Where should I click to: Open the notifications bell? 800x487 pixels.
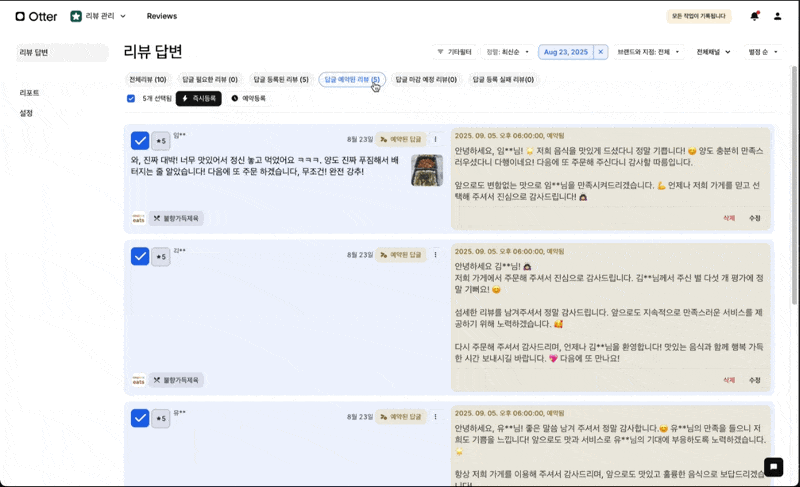coord(754,16)
